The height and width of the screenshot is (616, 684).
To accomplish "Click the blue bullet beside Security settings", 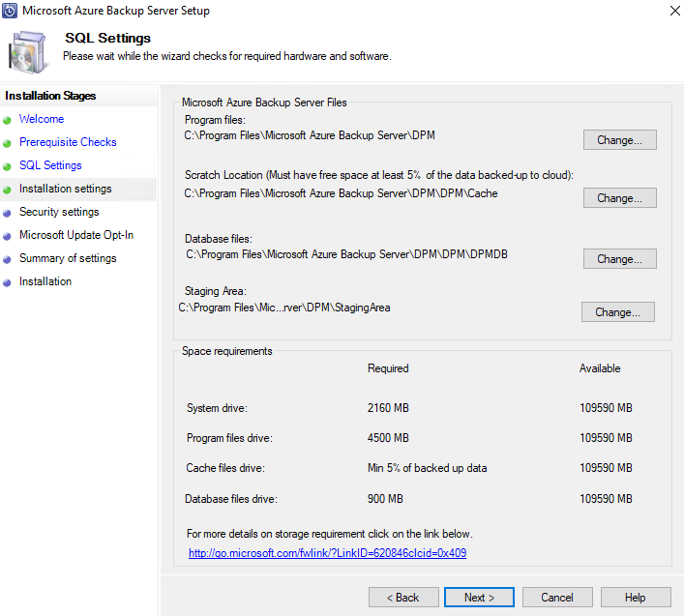I will click(7, 213).
